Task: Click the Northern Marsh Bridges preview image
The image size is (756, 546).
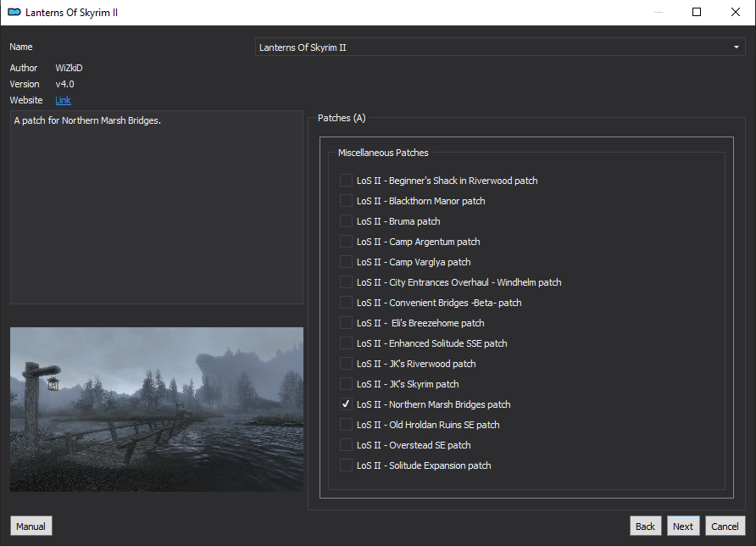Action: pos(157,409)
